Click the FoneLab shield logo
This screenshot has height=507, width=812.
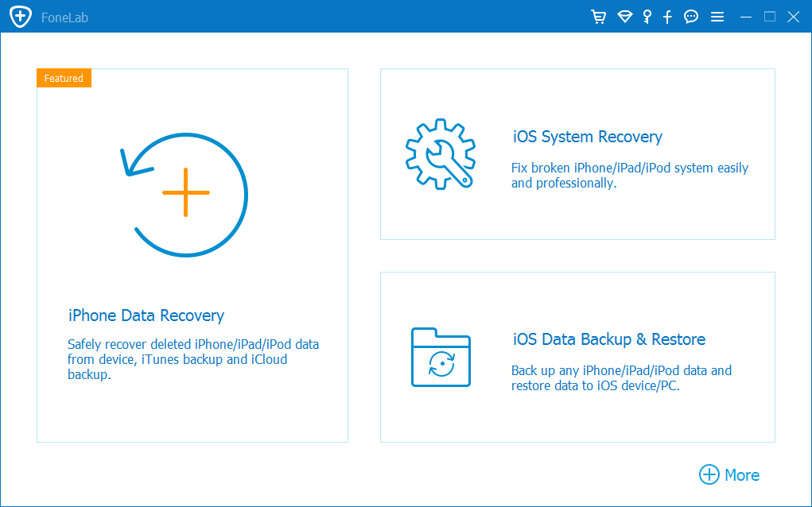(21, 17)
